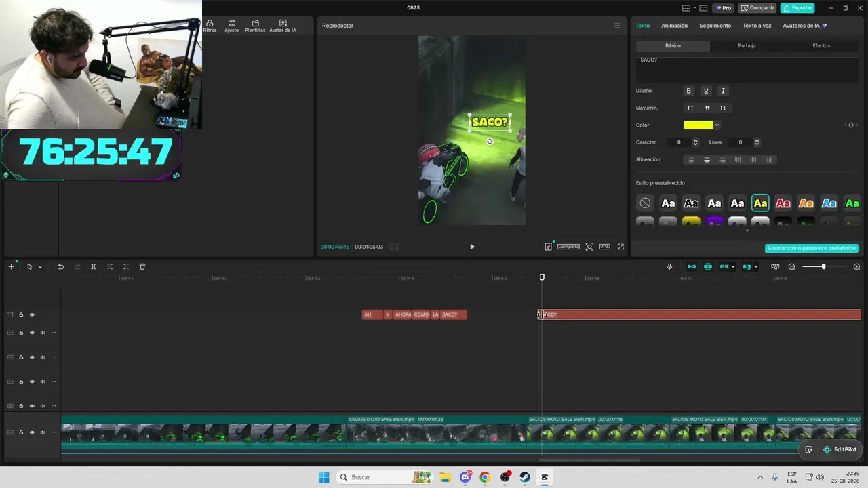Open the Avatares de IA tab
868x488 pixels.
tap(805, 26)
